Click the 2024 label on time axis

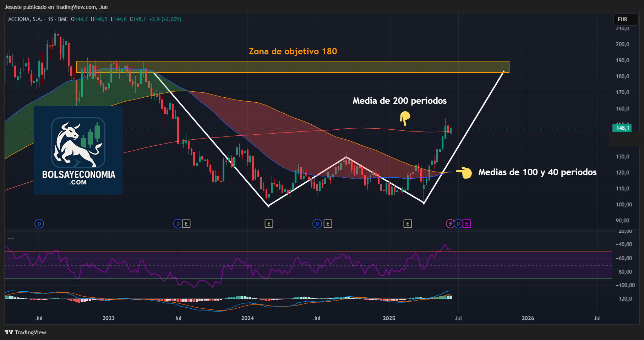pyautogui.click(x=247, y=318)
